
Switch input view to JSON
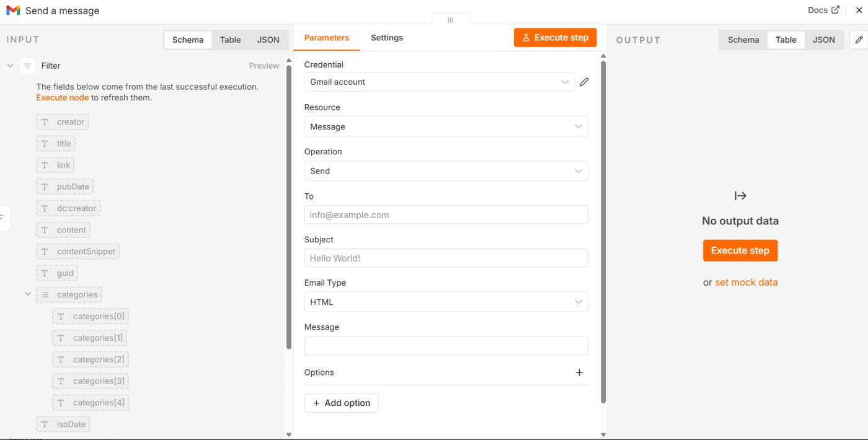pos(268,40)
